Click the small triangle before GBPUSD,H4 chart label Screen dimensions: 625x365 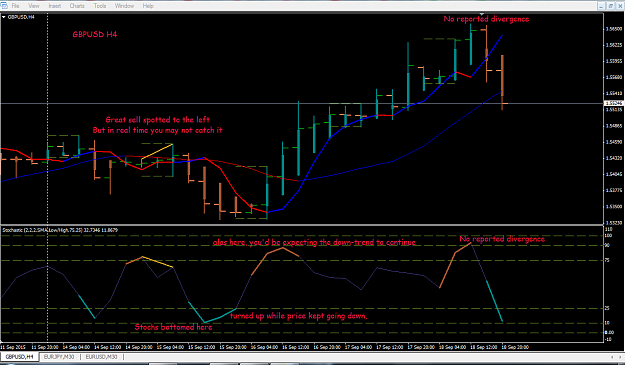tap(4, 17)
